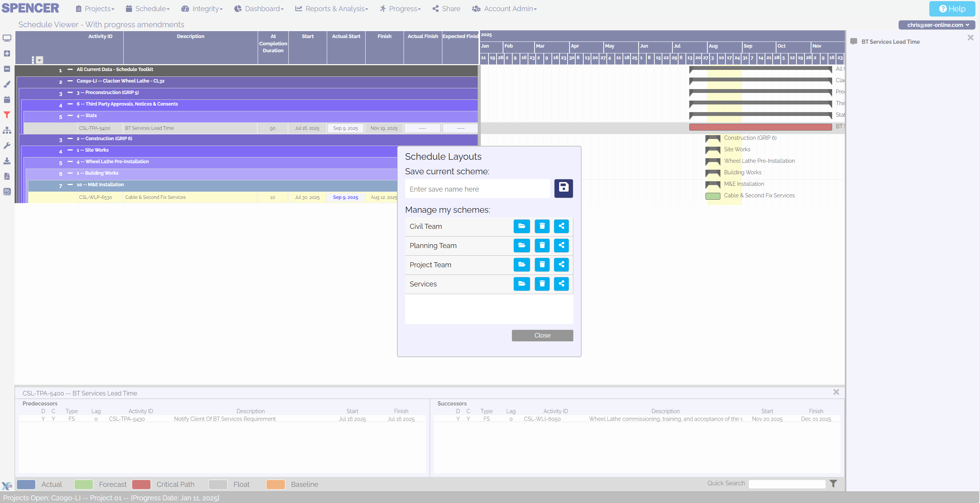Select the red filter icon in sidebar
The width and height of the screenshot is (980, 503).
click(x=7, y=114)
